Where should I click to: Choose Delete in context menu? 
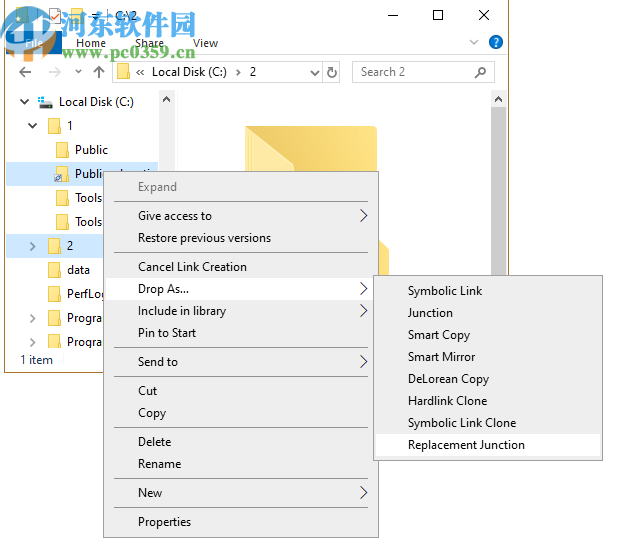tap(241, 442)
